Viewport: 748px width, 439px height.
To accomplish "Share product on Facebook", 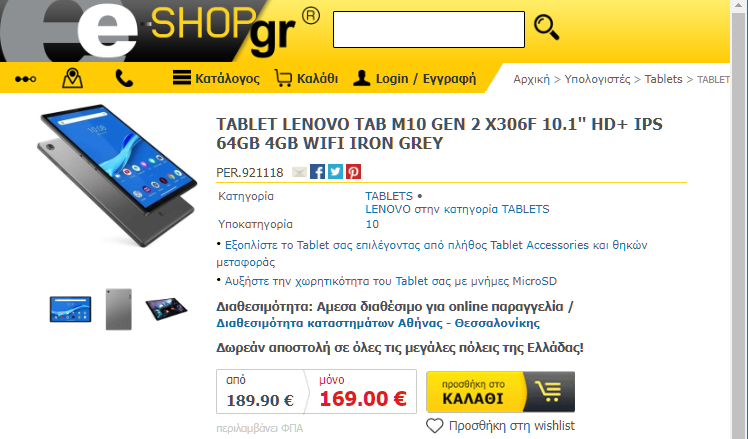I will click(317, 171).
